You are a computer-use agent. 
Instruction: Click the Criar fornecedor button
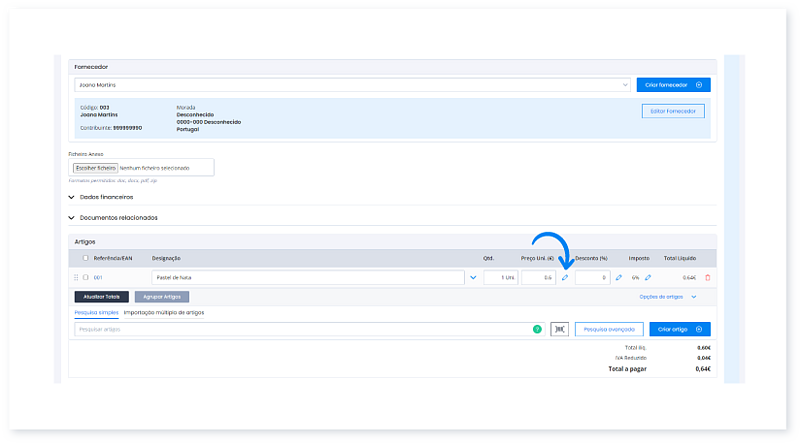673,85
